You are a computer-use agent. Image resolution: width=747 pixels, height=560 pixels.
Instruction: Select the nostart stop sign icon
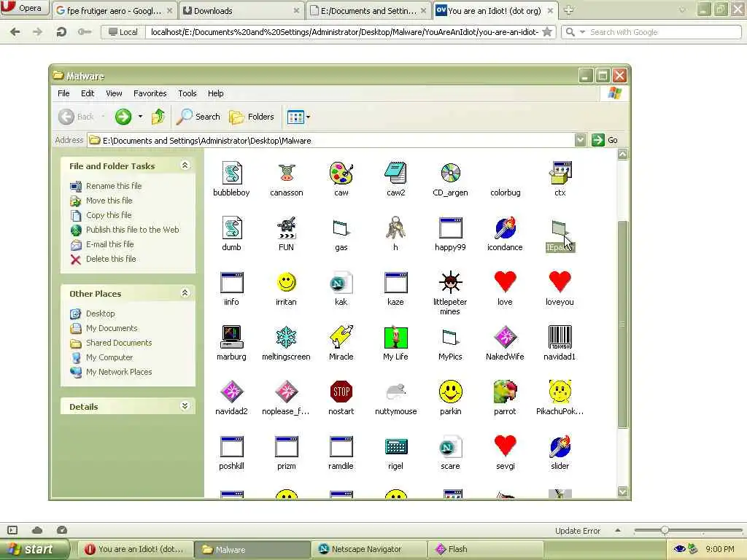pos(341,392)
